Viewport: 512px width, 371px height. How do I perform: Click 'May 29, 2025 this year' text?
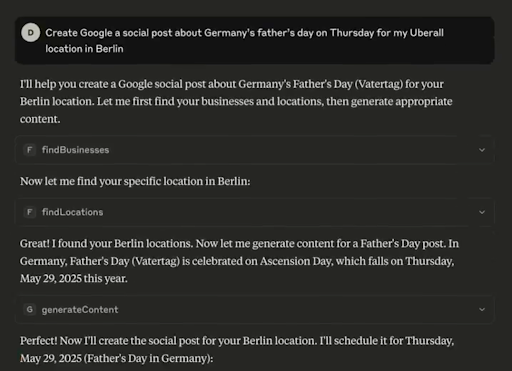coord(74,278)
